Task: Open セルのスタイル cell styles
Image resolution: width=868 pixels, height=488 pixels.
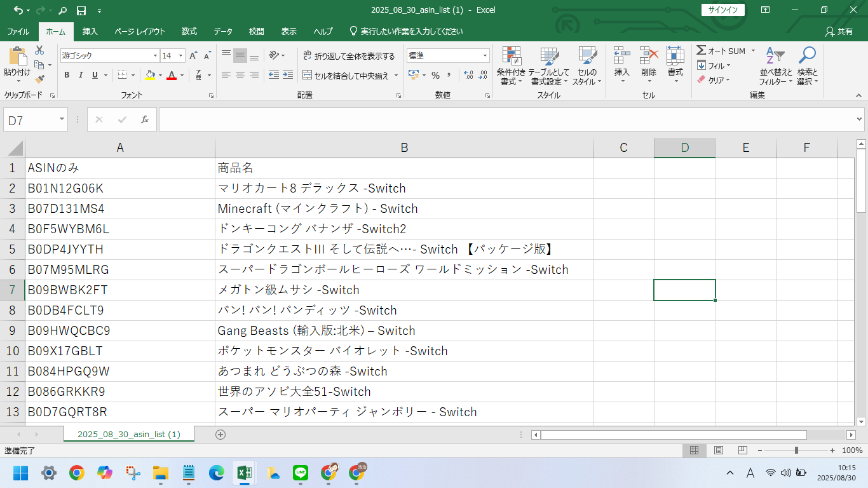Action: [x=587, y=66]
